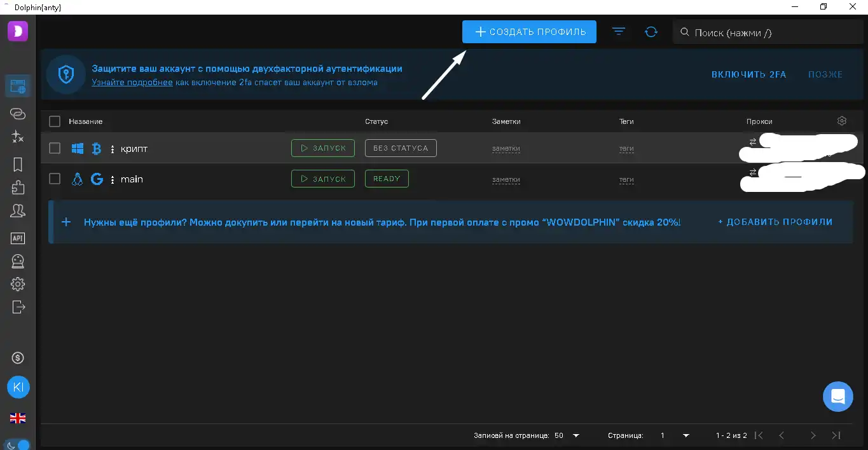Edit заметки for the крипт profile
Screen dimensions: 868x450
tap(506, 149)
